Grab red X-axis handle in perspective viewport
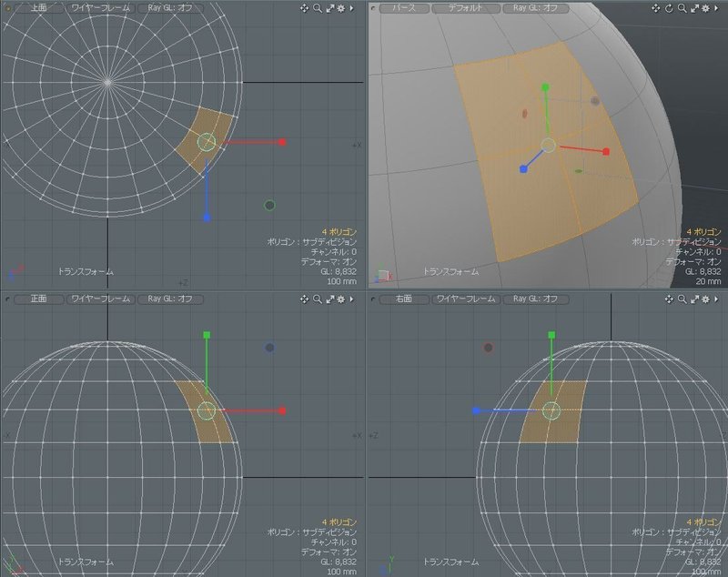728x577 pixels. [x=606, y=151]
